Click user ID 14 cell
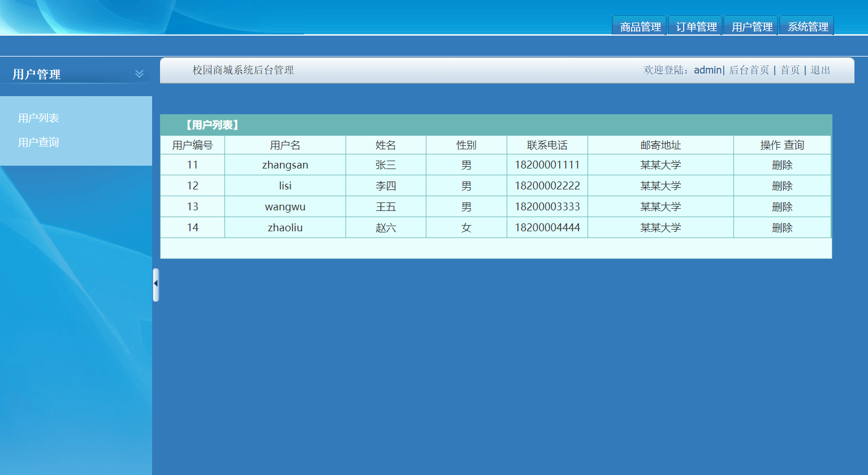The width and height of the screenshot is (868, 475). tap(192, 228)
